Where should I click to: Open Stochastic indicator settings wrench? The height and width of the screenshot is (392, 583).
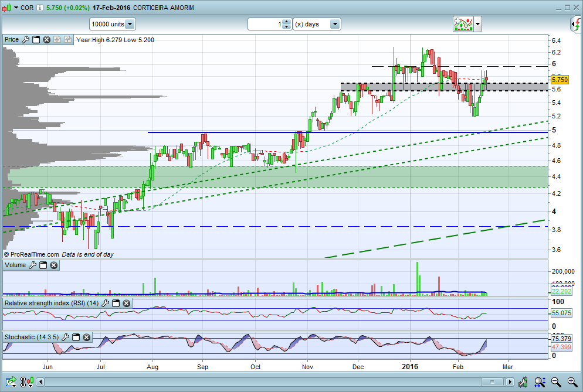[66, 337]
